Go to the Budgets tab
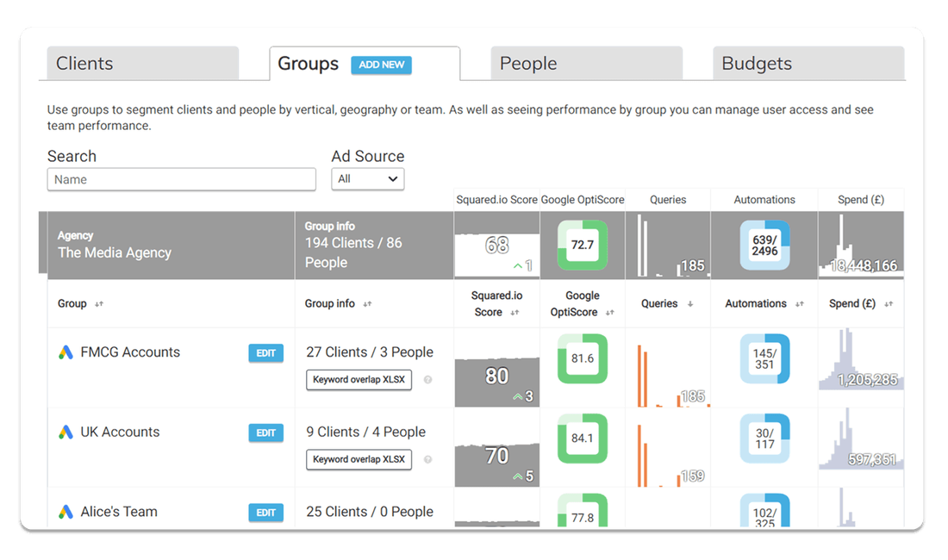Viewport: 948px width, 560px height. click(808, 64)
